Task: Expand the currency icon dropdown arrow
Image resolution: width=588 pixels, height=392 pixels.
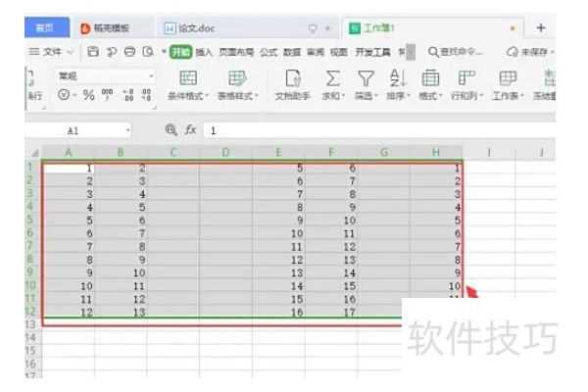Action: (x=74, y=95)
